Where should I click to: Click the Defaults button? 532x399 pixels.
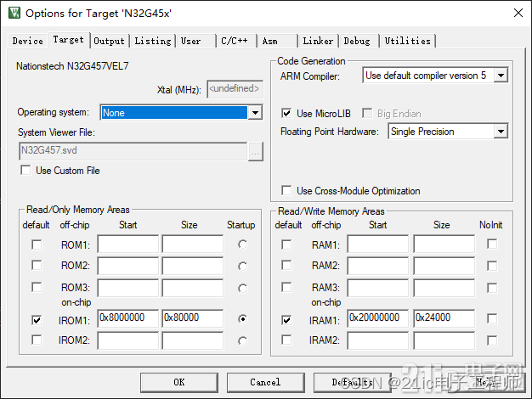tap(353, 382)
